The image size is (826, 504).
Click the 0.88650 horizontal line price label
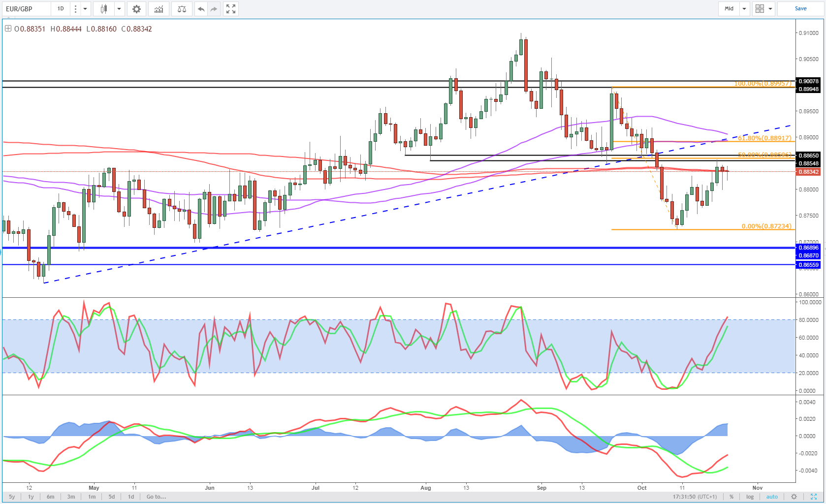pyautogui.click(x=808, y=155)
